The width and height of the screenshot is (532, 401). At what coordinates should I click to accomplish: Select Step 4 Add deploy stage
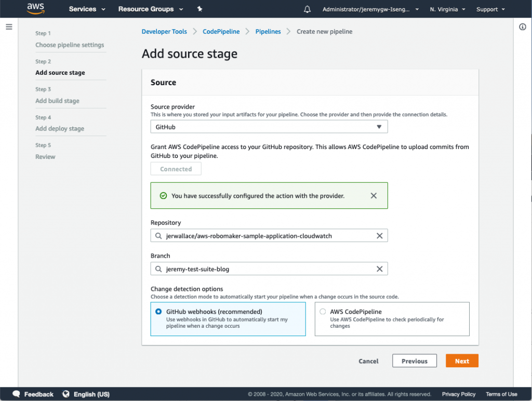(60, 129)
